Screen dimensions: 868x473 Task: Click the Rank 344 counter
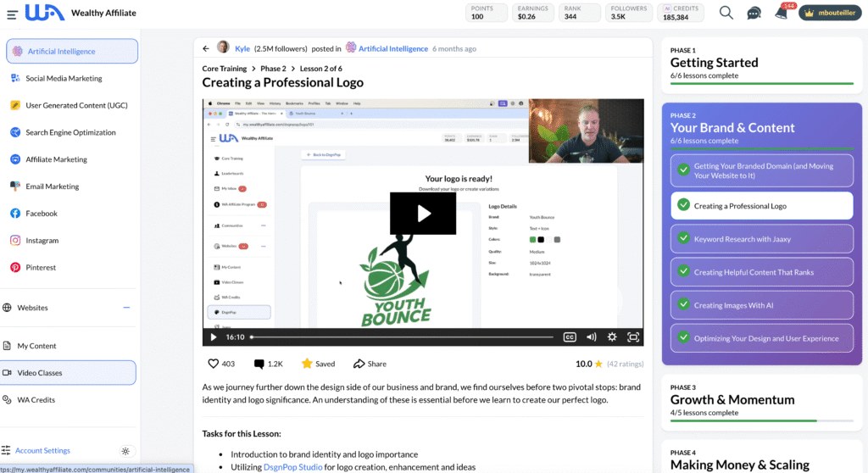579,13
